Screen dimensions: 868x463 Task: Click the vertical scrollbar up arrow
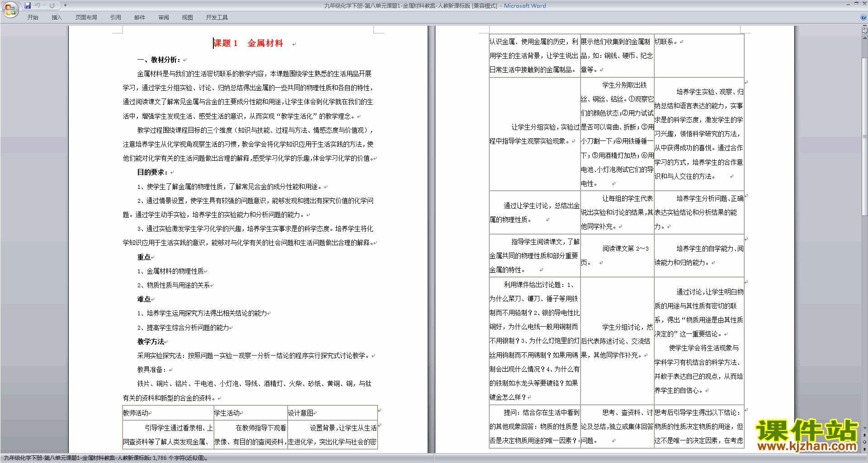pos(865,37)
